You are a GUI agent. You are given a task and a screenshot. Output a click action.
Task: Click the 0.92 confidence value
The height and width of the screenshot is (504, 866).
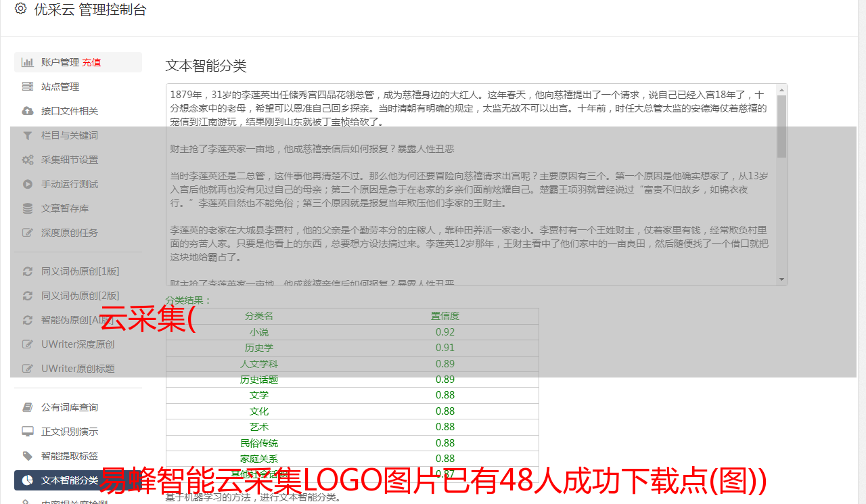(445, 332)
